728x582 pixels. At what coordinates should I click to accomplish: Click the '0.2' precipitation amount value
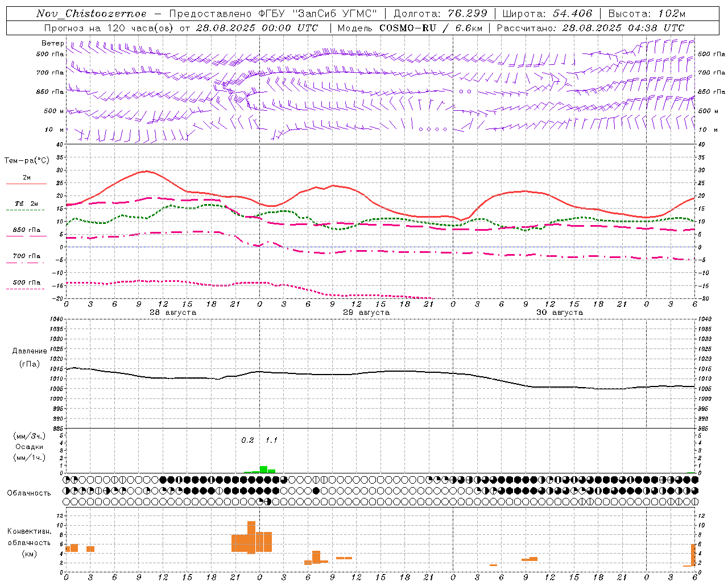pos(247,440)
